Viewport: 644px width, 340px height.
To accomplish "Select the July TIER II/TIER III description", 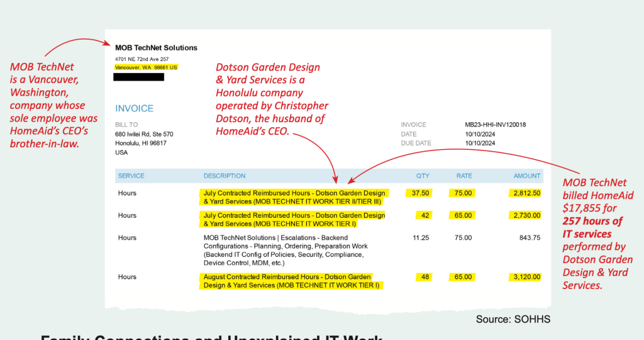I will [x=294, y=197].
